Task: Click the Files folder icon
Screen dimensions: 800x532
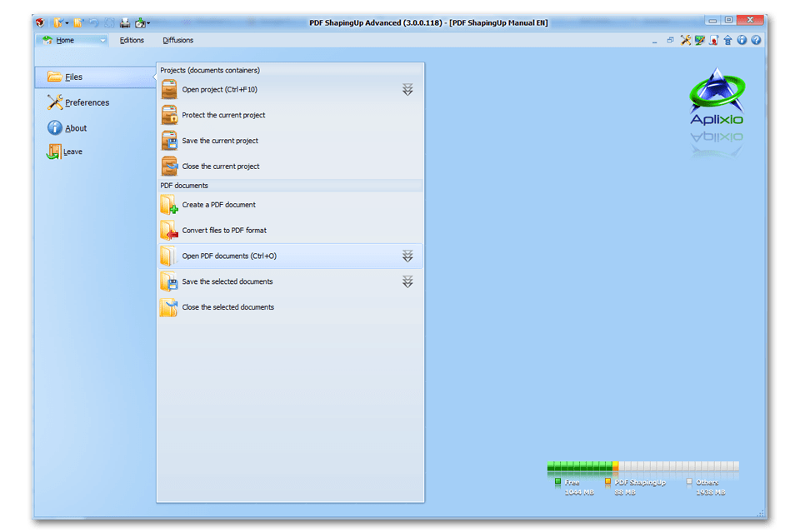Action: click(x=55, y=77)
